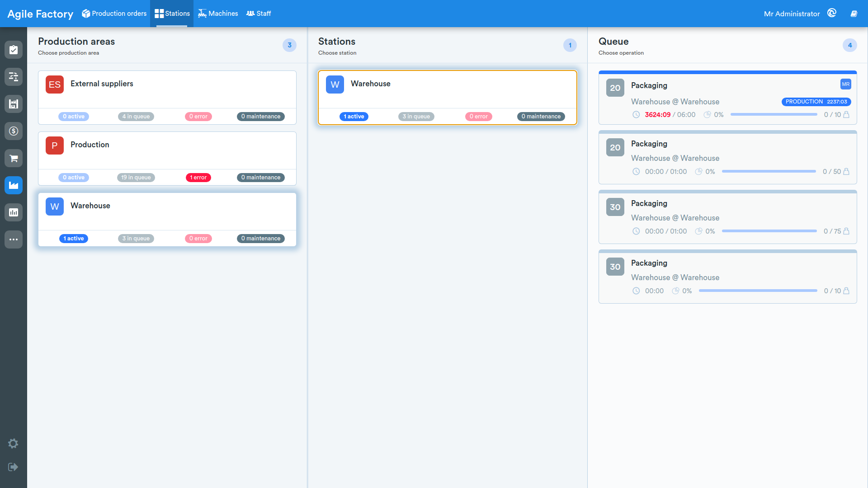Open Packaging operation with 3624:09 timer

(x=728, y=98)
